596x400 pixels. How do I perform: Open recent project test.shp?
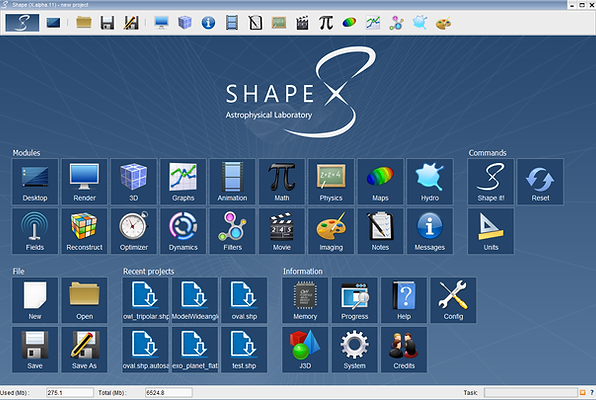[x=244, y=350]
